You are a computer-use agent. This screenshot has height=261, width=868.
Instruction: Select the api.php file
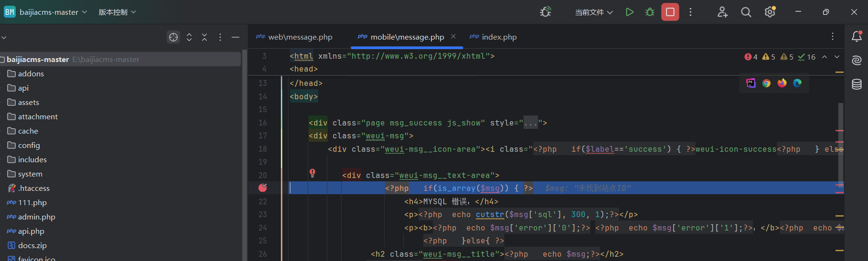click(31, 231)
